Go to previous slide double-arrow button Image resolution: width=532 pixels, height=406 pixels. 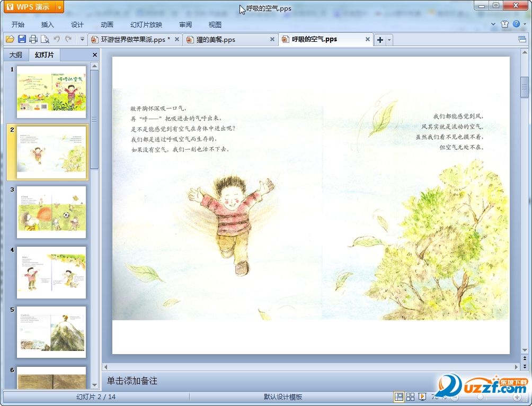tap(525, 358)
